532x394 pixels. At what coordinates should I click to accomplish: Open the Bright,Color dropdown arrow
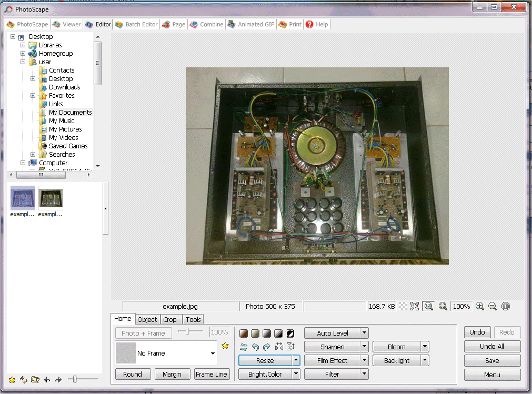296,374
